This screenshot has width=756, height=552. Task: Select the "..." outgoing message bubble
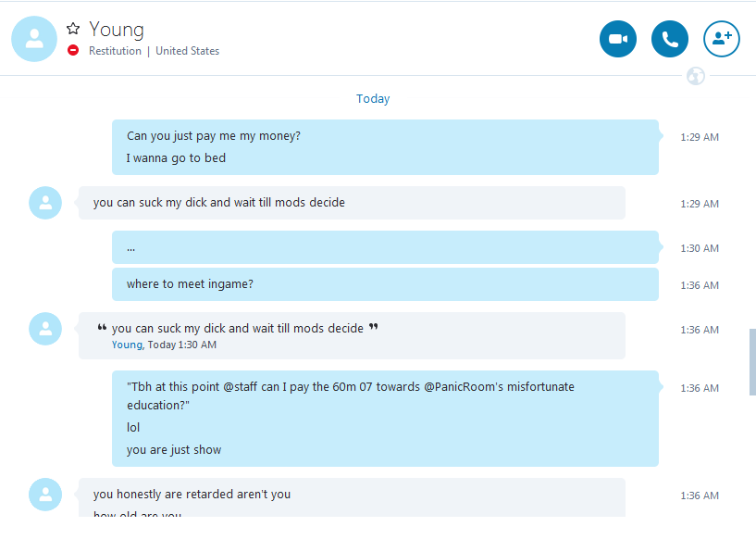click(x=384, y=247)
